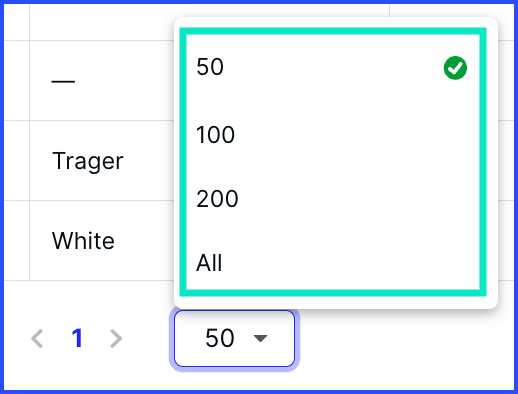Viewport: 518px width, 394px height.
Task: Go to the previous page chevron
Action: pos(37,339)
